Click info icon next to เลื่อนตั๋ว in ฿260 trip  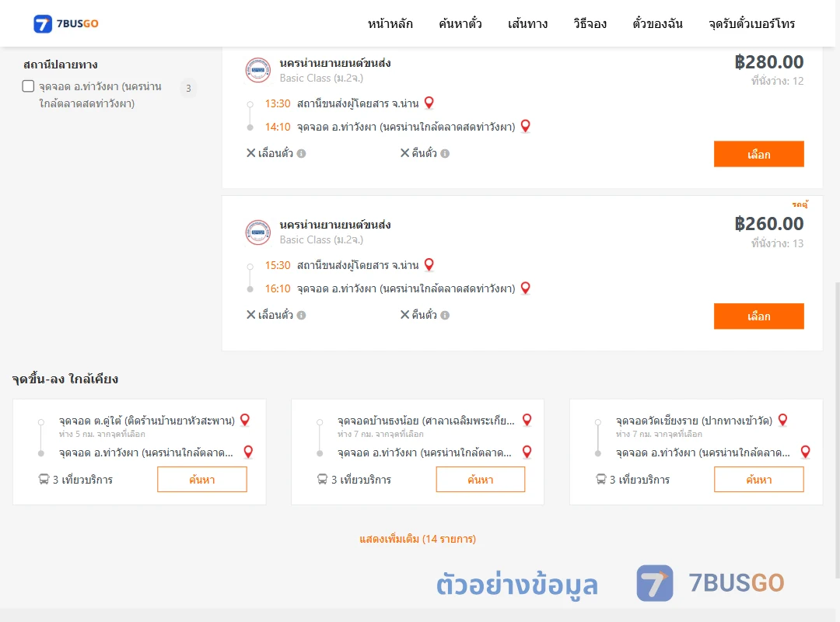302,315
